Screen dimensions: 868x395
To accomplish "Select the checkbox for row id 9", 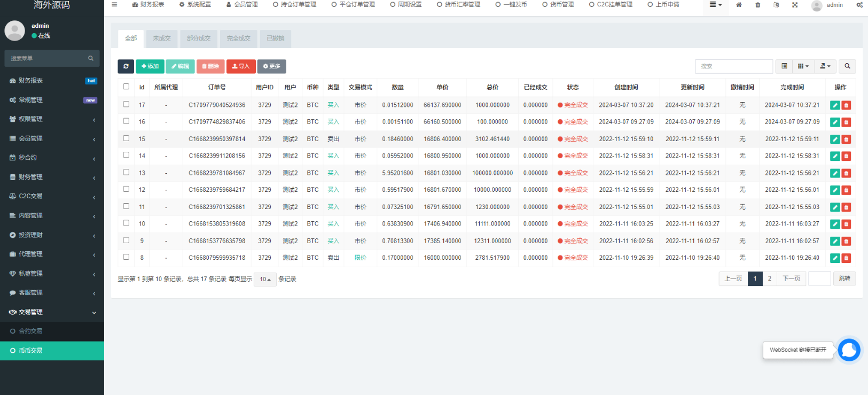I will coord(126,241).
